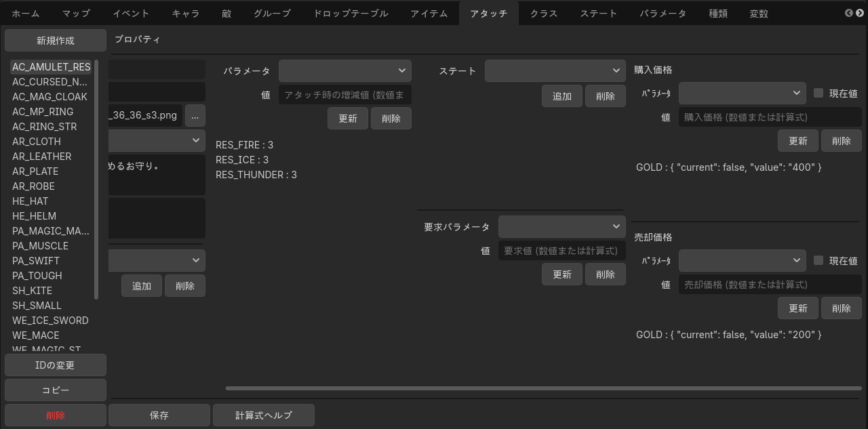Click 削除 in the 要求パラメータ section
This screenshot has height=429, width=868.
tap(606, 274)
